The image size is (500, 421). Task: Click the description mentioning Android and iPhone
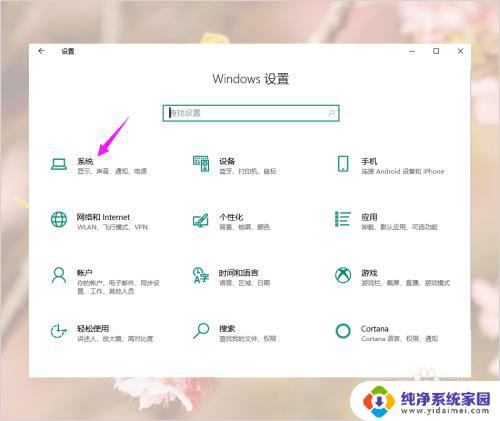[403, 171]
